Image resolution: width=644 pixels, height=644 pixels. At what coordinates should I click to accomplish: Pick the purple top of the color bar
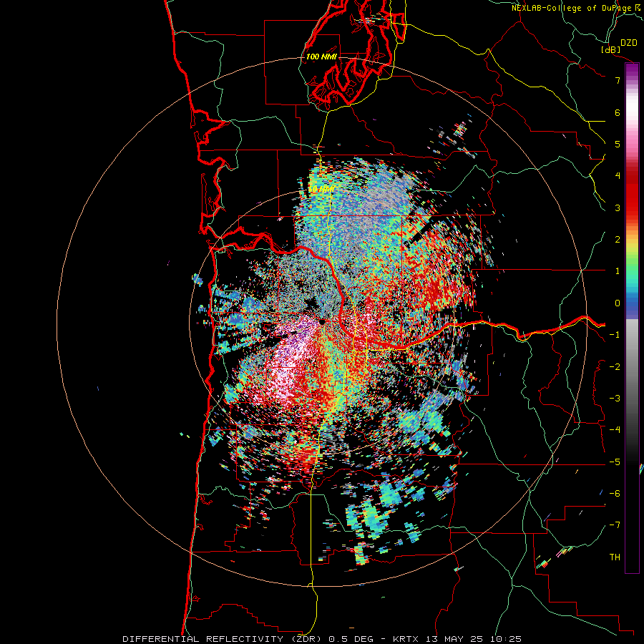coord(632,71)
